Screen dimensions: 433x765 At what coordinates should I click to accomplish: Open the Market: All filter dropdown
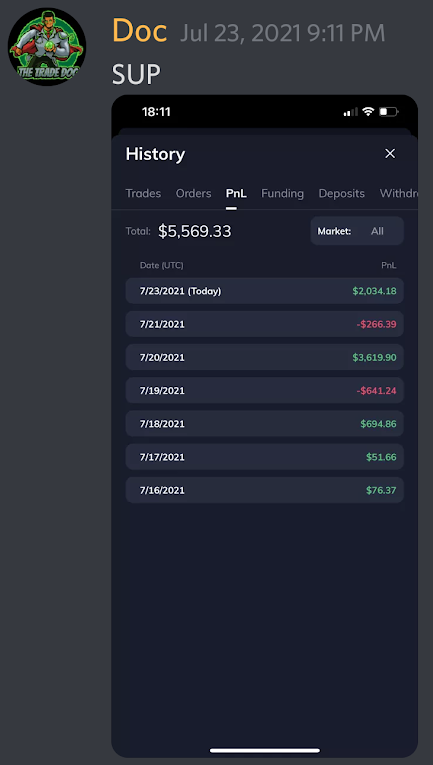pyautogui.click(x=357, y=231)
